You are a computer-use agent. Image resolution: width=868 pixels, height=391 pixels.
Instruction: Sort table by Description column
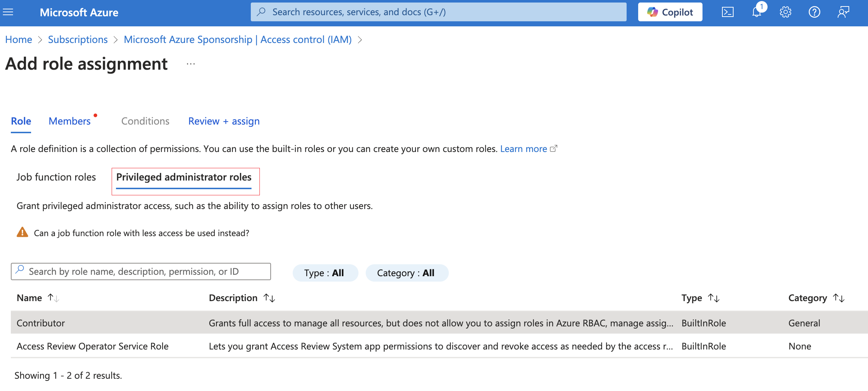[x=241, y=298]
